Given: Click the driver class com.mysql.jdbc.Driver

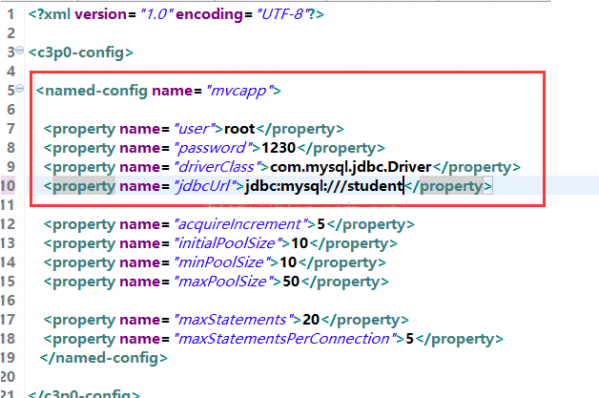Looking at the screenshot, I should point(351,167).
